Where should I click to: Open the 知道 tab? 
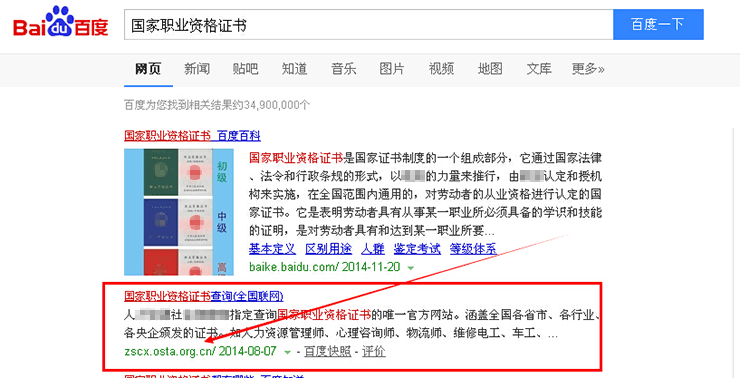tap(294, 69)
